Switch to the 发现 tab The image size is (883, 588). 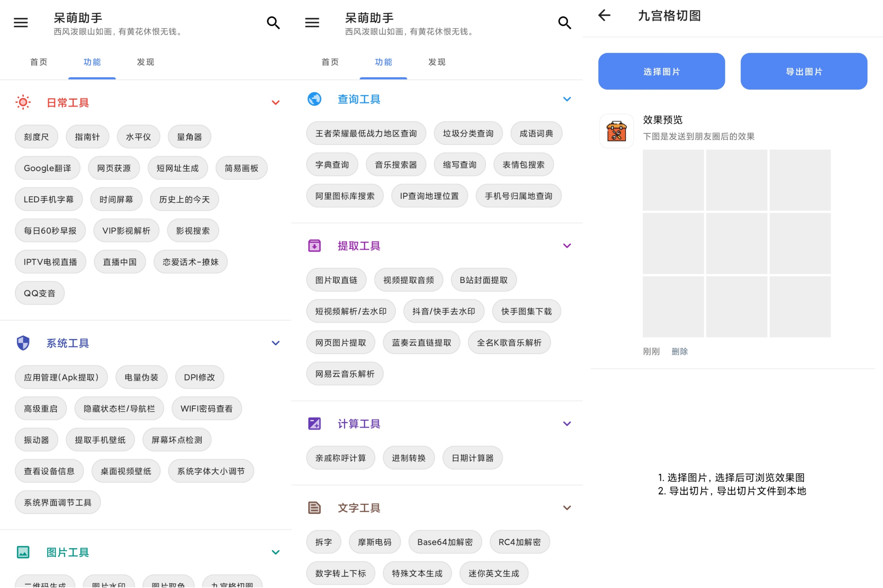146,62
